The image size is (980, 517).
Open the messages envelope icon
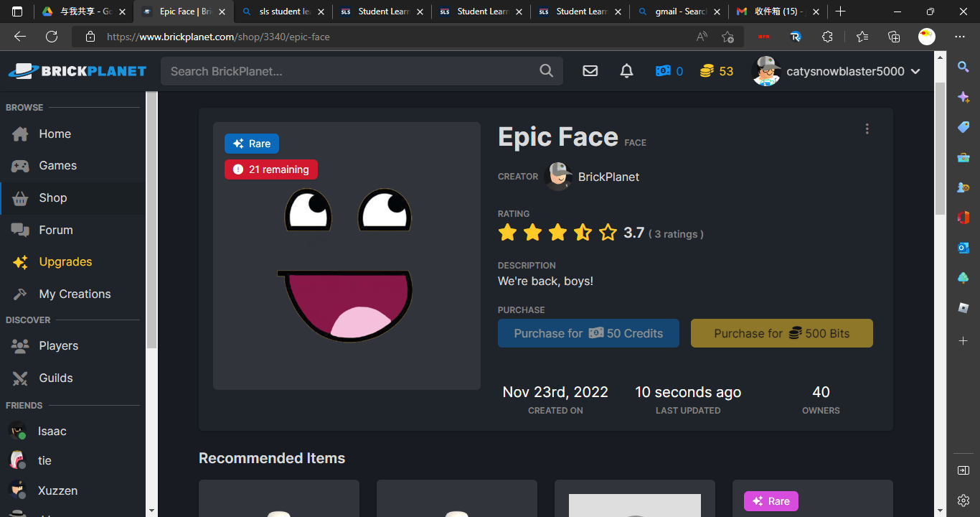[590, 71]
